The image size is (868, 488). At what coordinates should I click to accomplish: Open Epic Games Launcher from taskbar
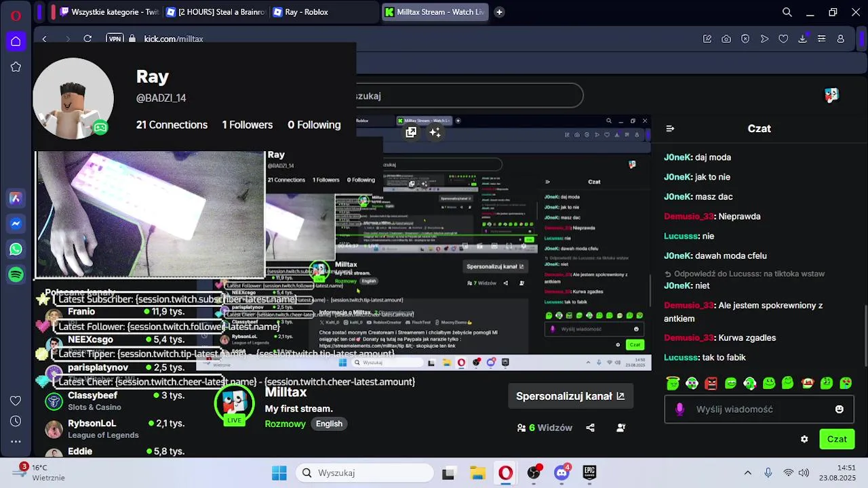(589, 473)
